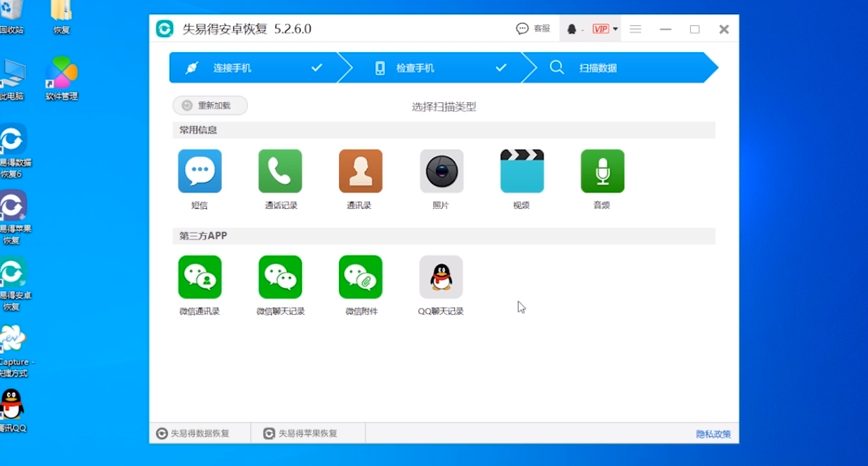Click the 失易得数据恢复6 desktop shortcut
The image size is (868, 466).
(x=14, y=151)
